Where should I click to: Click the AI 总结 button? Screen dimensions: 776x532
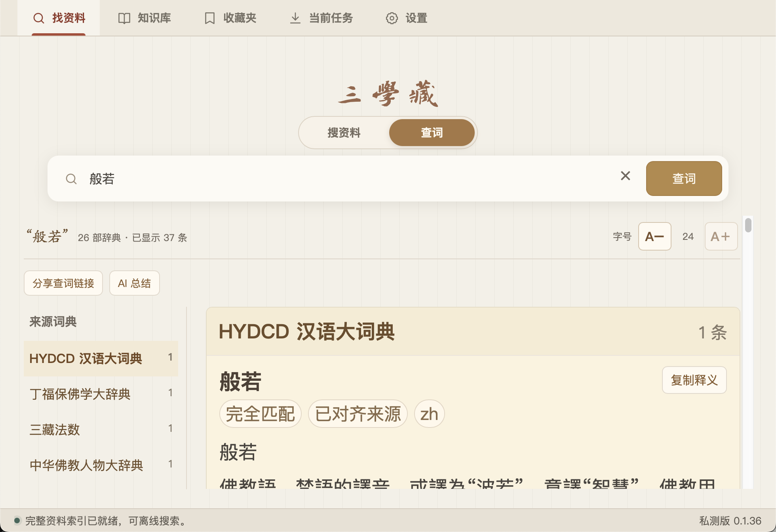click(135, 283)
